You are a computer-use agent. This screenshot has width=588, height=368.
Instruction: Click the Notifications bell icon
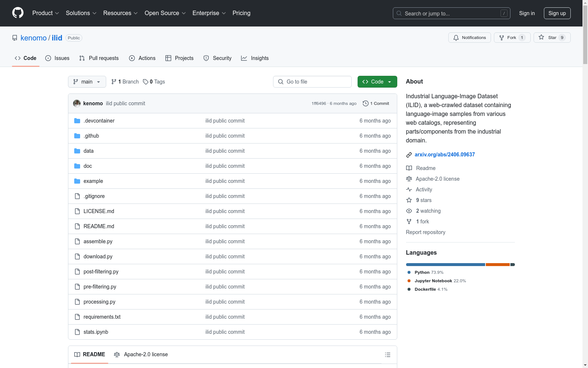(456, 38)
